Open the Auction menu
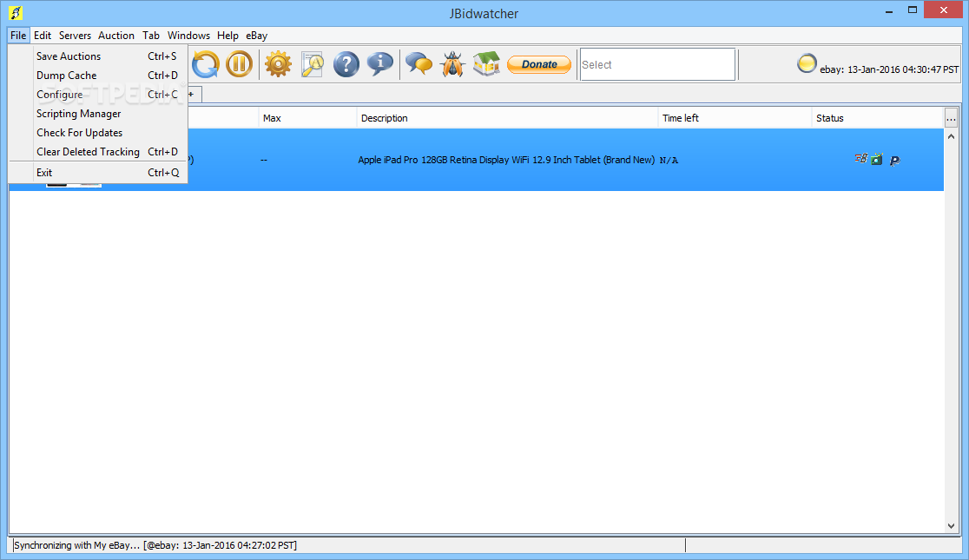The image size is (969, 560). tap(116, 36)
